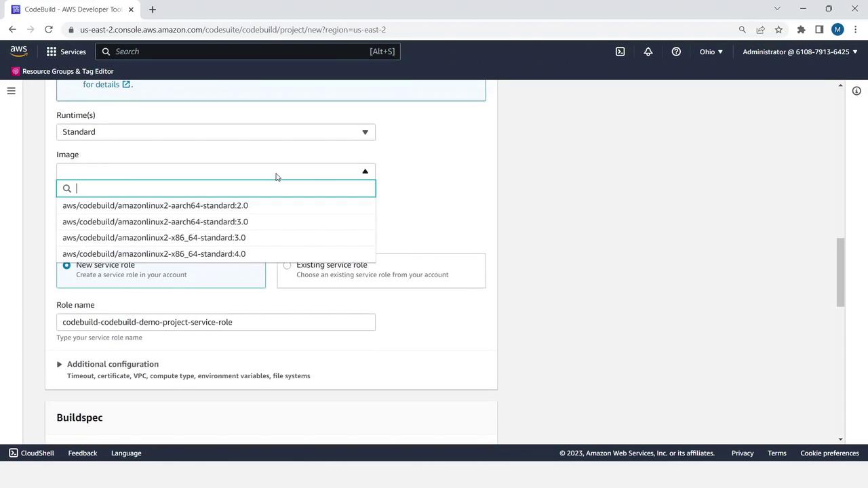The height and width of the screenshot is (488, 868).
Task: Choose amazonlinux2-x86_64-standard:3.0 image
Action: [216, 238]
